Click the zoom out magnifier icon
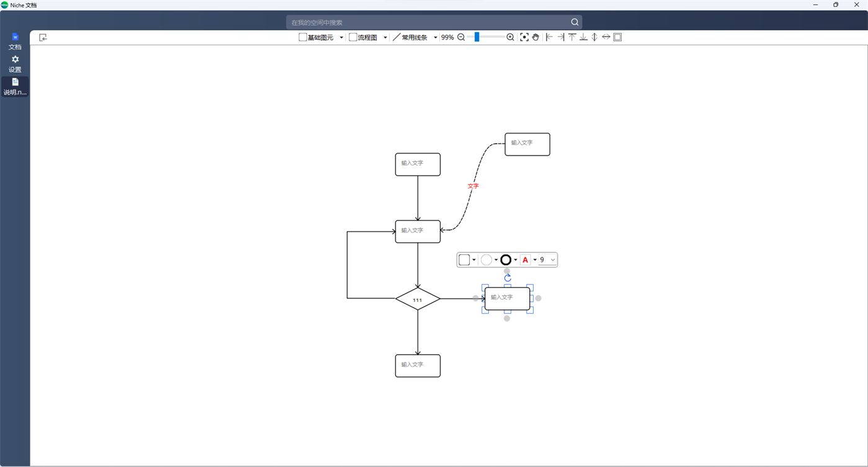868x467 pixels. tap(460, 37)
